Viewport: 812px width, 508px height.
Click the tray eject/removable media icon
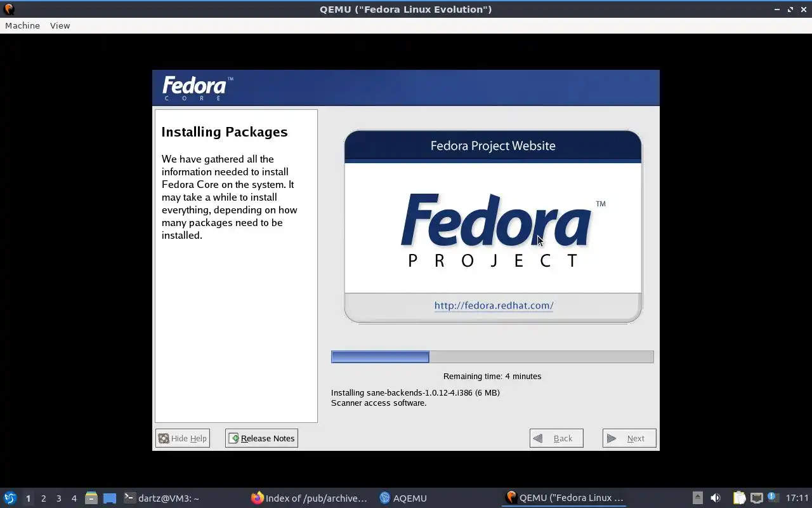click(697, 498)
